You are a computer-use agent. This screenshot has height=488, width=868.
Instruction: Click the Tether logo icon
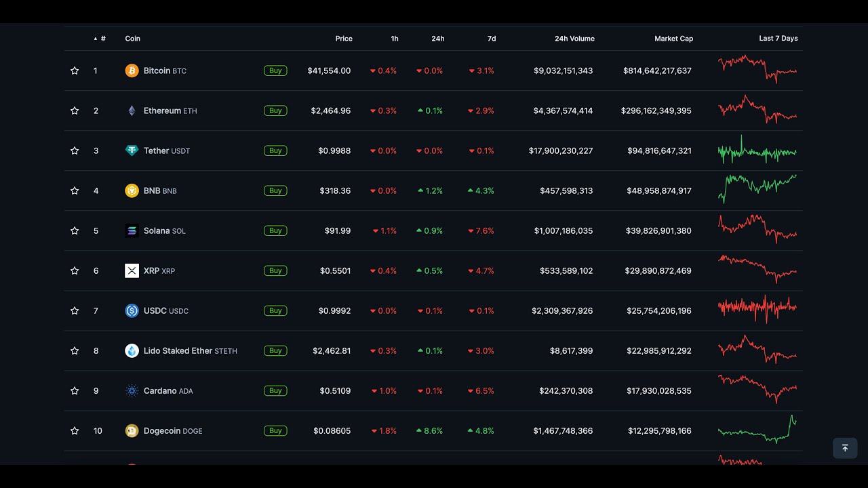click(132, 150)
